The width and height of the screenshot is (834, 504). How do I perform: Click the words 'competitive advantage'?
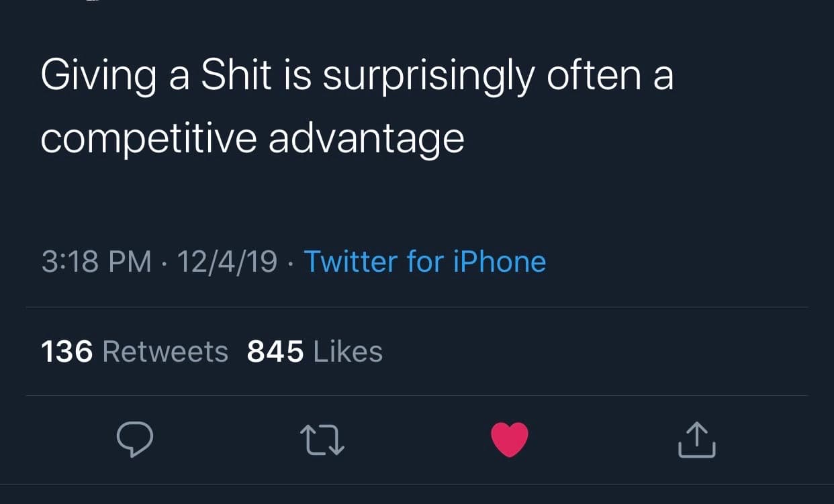coord(252,139)
